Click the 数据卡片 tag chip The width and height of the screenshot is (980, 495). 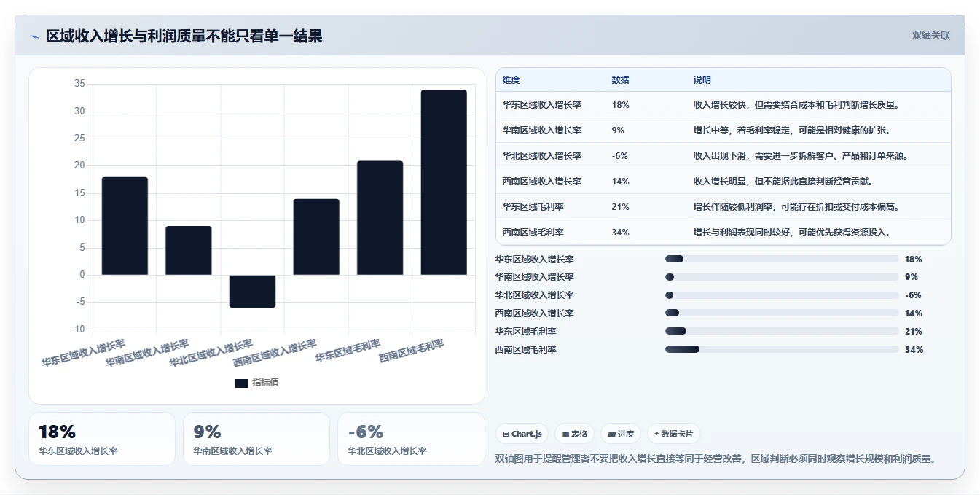pyautogui.click(x=674, y=434)
